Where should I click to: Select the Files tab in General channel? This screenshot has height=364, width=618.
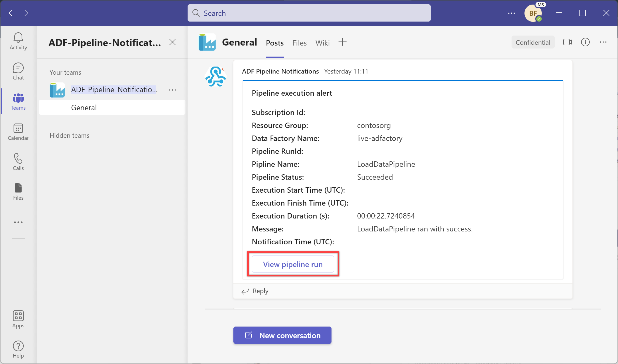pos(299,43)
